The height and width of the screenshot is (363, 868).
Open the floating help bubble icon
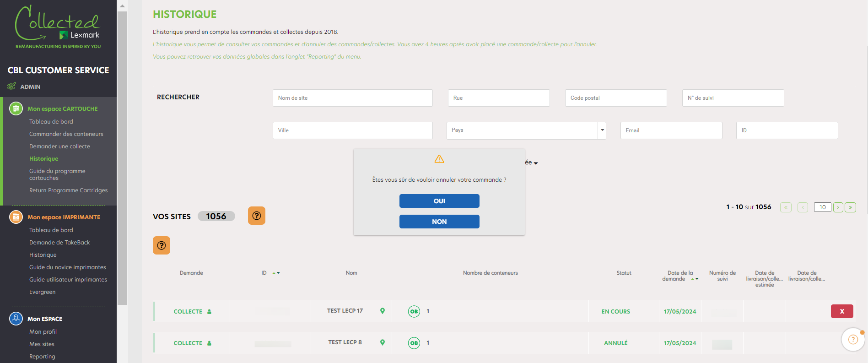tap(853, 339)
